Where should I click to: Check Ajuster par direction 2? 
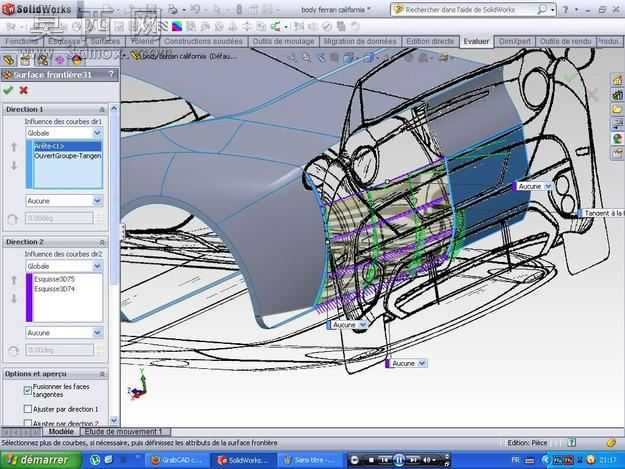[x=28, y=423]
